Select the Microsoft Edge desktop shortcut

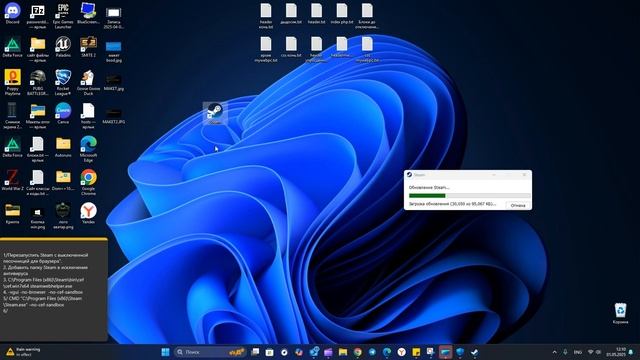point(88,149)
